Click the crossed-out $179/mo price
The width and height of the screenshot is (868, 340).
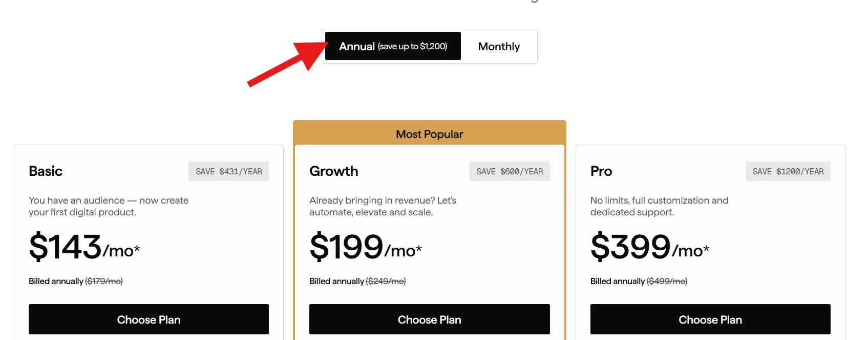(x=104, y=281)
